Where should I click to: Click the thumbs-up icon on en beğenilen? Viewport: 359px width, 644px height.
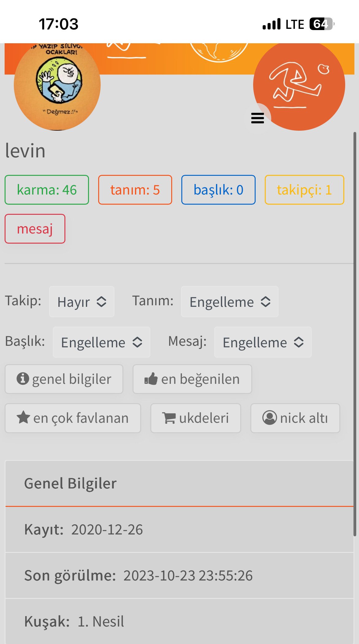tap(151, 379)
